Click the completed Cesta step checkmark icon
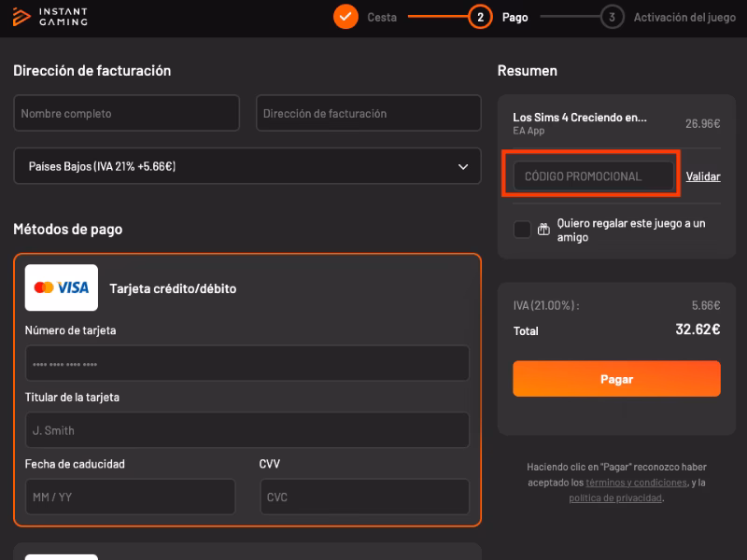The height and width of the screenshot is (560, 747). pos(345,17)
